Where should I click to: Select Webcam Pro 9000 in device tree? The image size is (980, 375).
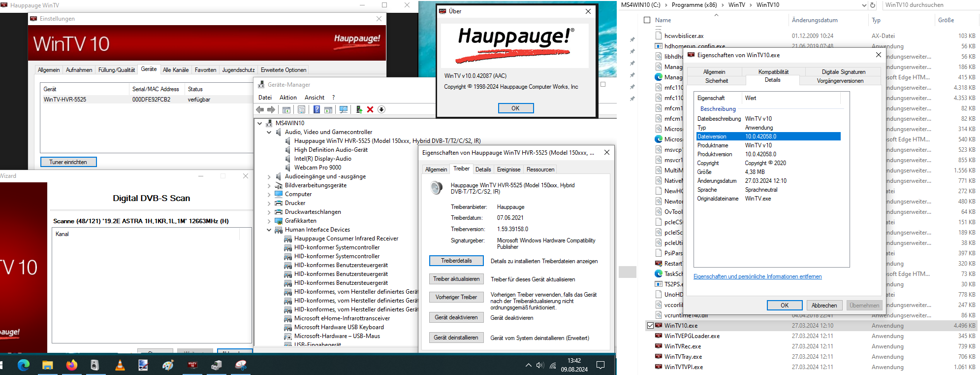(x=317, y=168)
